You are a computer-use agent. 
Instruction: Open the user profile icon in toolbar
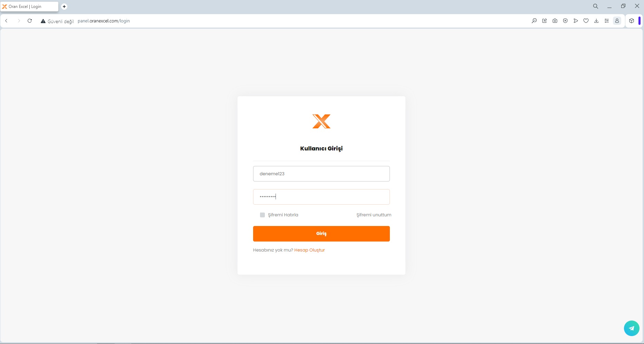[x=617, y=21]
